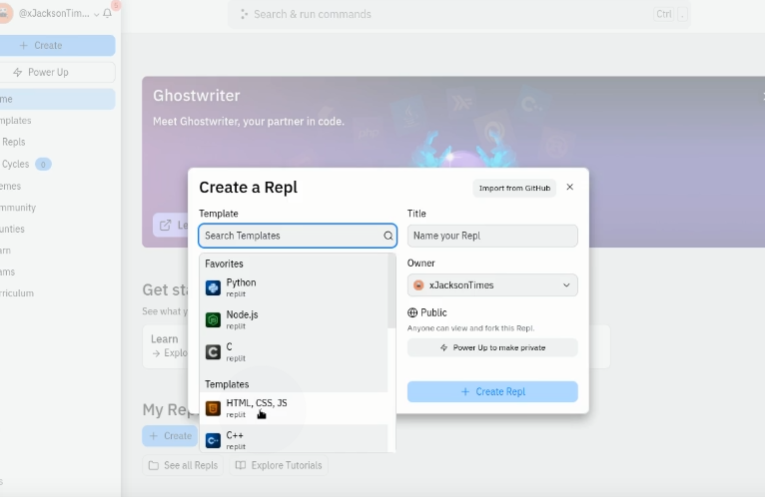Click the Power Up sidebar button
The image size is (765, 497).
57,72
